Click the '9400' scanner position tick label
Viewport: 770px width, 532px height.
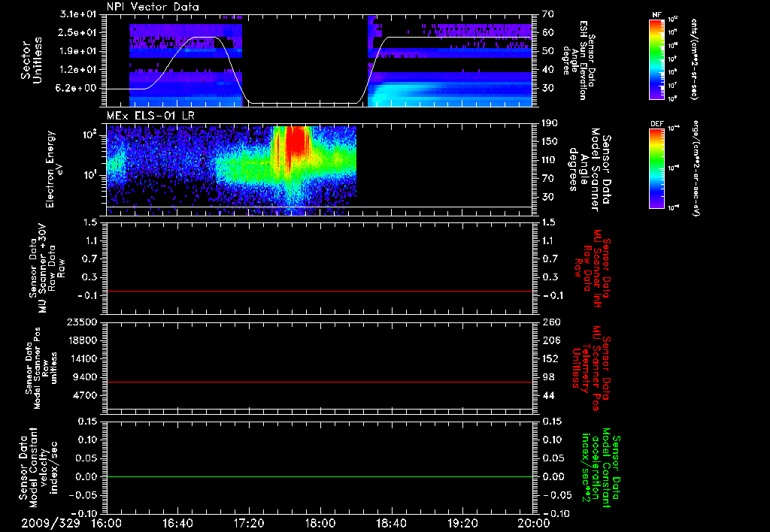pos(85,377)
